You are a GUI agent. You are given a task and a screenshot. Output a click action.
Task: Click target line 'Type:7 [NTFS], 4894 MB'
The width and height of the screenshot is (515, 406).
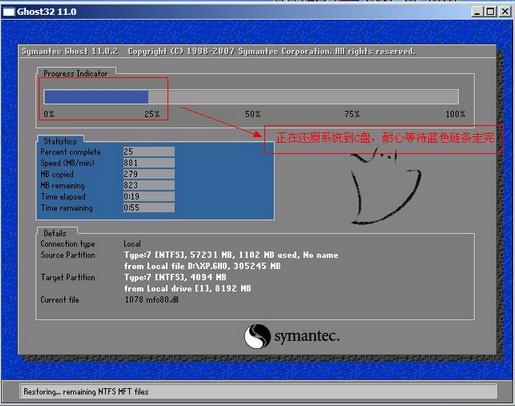[x=175, y=277]
